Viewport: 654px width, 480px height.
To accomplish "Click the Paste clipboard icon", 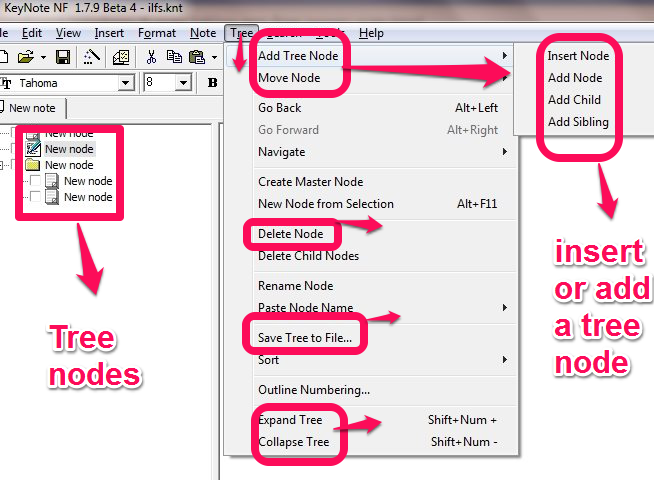I will (x=197, y=57).
